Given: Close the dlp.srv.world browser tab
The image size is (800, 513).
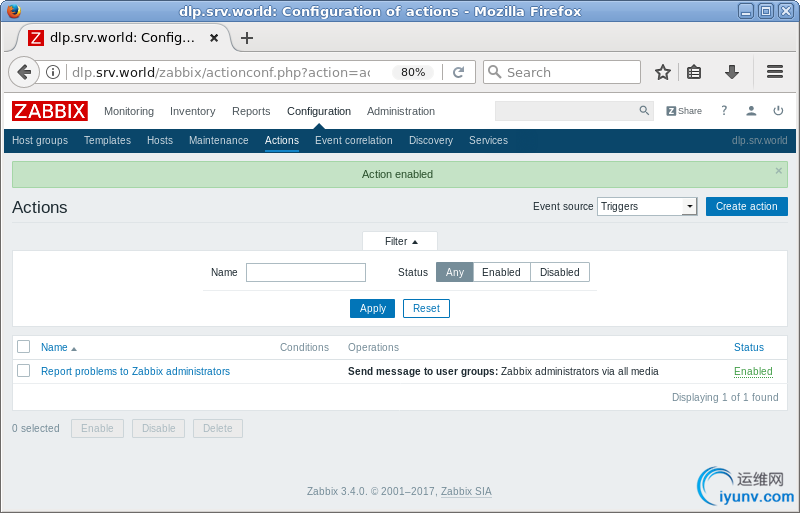Looking at the screenshot, I should tap(214, 38).
